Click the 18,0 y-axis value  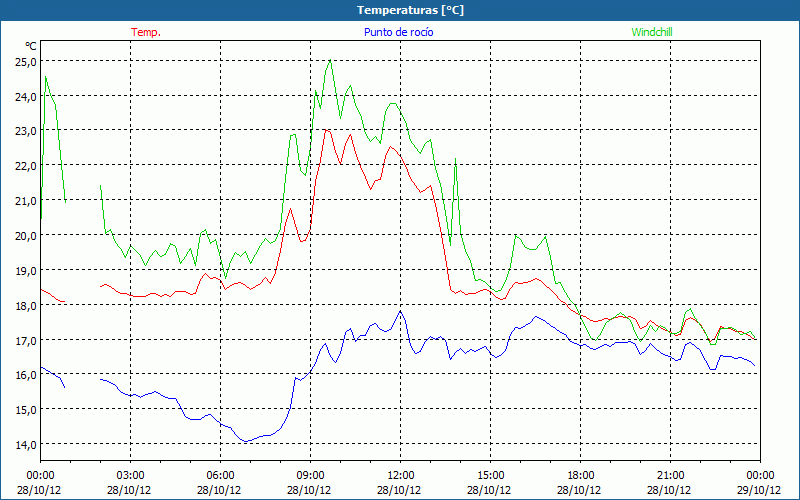coord(27,306)
